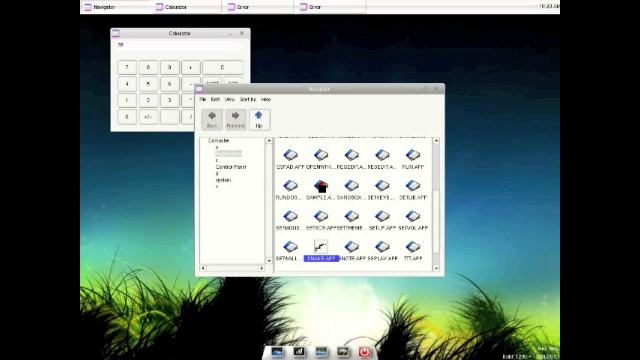Select the SETTHEME app icon
Screen dimensions: 640x360
tap(351, 220)
